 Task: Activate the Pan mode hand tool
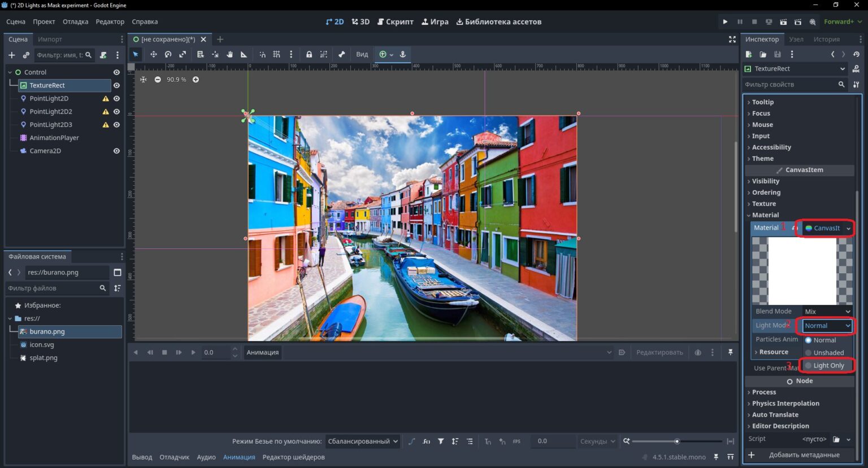pos(229,54)
